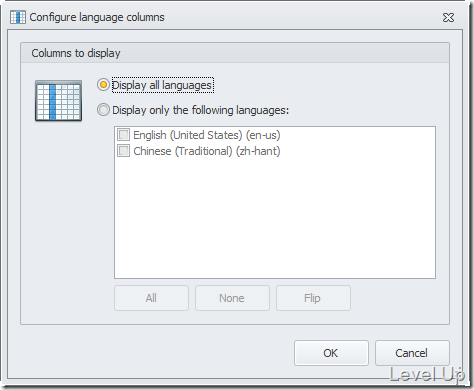Close the Configure language columns dialog
The width and height of the screenshot is (474, 390).
click(448, 17)
